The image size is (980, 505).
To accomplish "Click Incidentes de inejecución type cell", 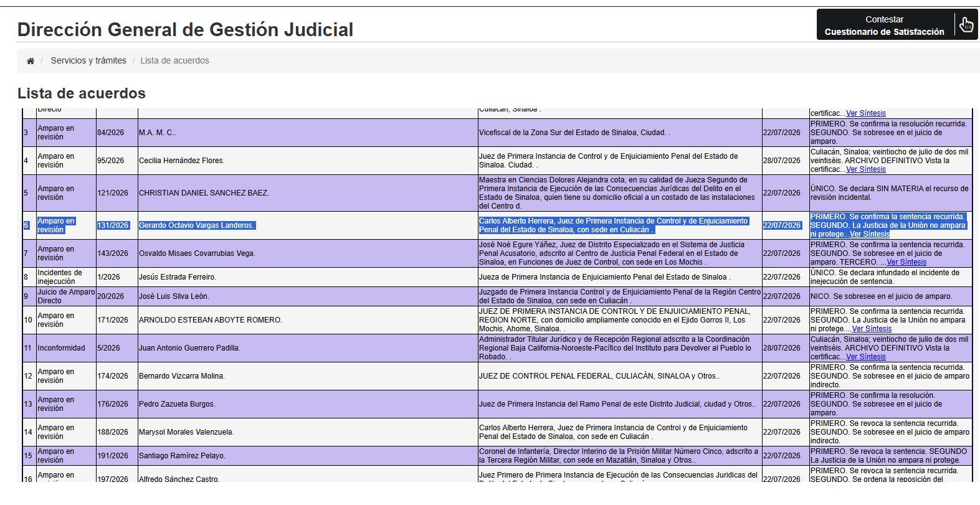I will point(65,277).
